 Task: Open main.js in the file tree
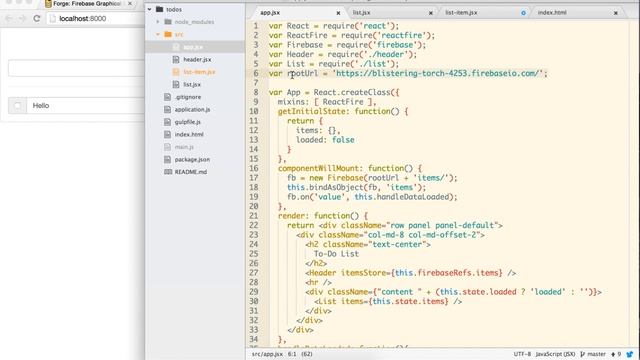(184, 147)
